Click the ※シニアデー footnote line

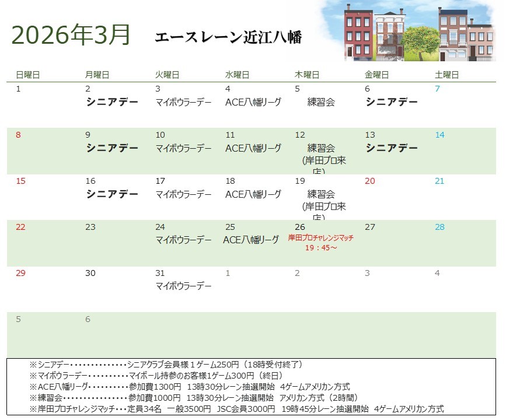166,365
